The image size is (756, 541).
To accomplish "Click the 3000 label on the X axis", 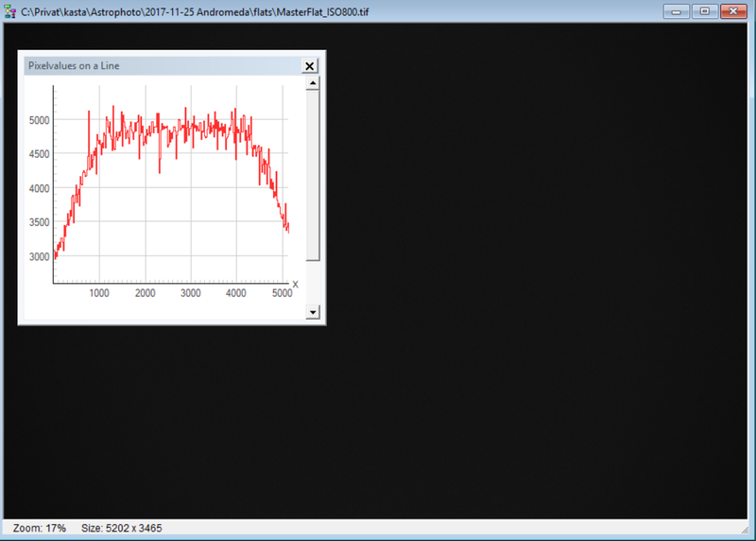I will click(x=191, y=293).
